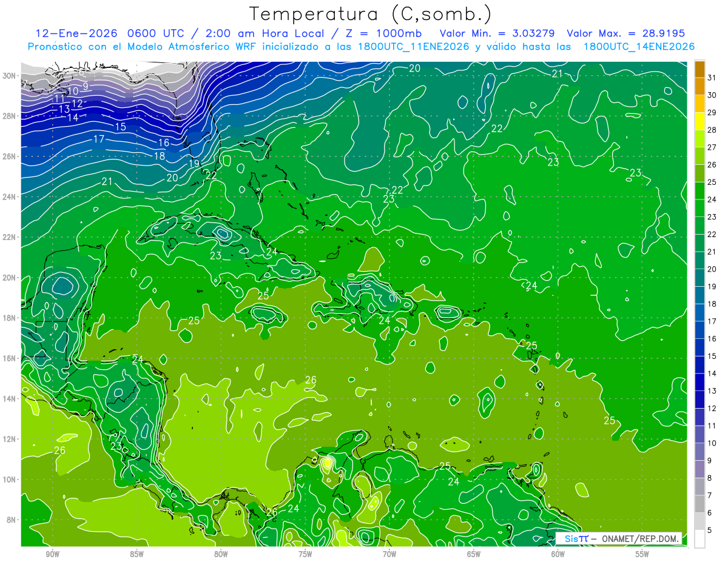Image resolution: width=728 pixels, height=562 pixels.
Task: Click the "18" contour label on the map
Action: click(160, 156)
